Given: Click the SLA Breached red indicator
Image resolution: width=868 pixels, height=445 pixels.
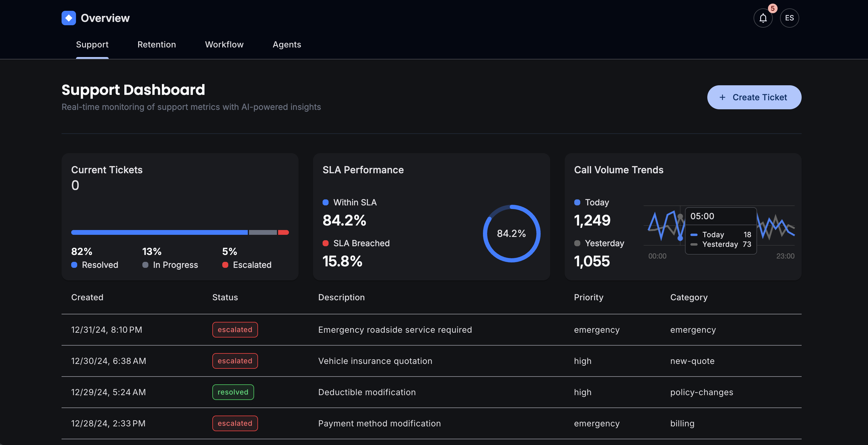Looking at the screenshot, I should pyautogui.click(x=326, y=243).
